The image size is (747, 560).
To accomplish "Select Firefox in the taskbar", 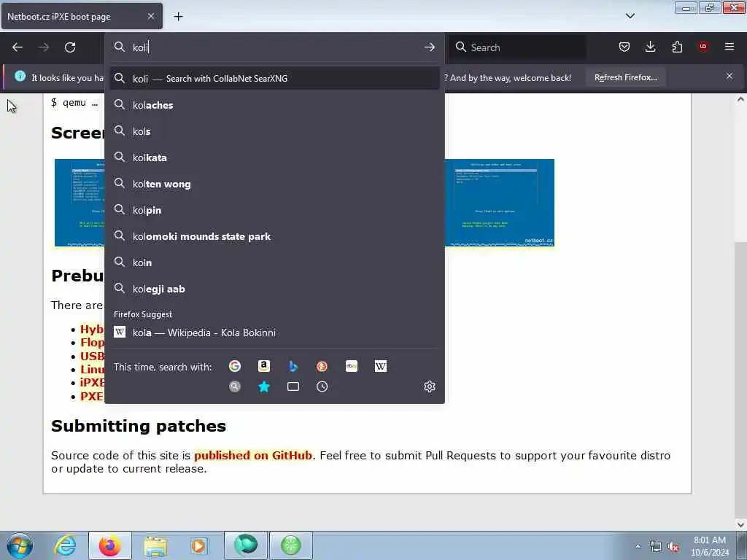I will [110, 545].
